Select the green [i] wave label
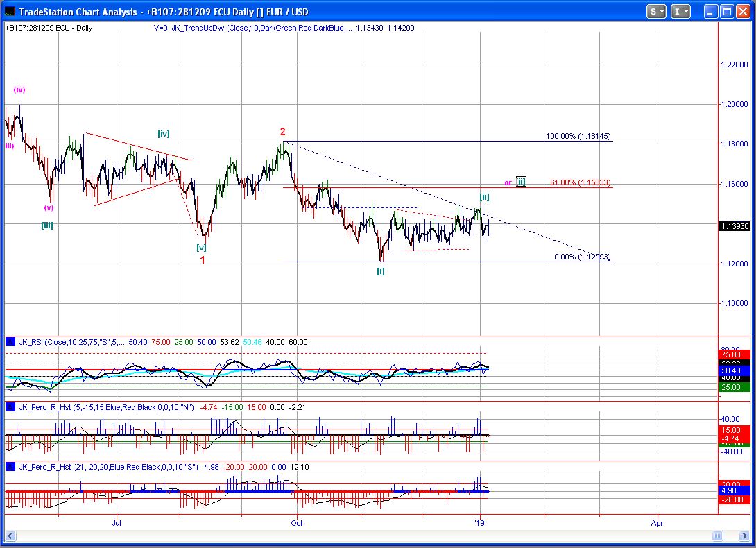Screen dimensions: 756x548 coord(380,271)
